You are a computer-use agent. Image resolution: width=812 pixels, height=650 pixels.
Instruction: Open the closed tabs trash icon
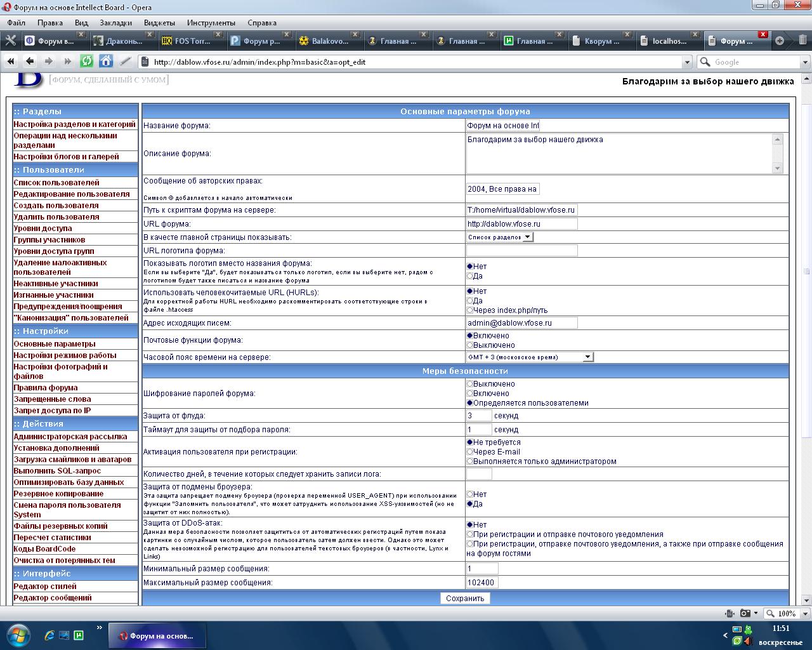pos(802,41)
